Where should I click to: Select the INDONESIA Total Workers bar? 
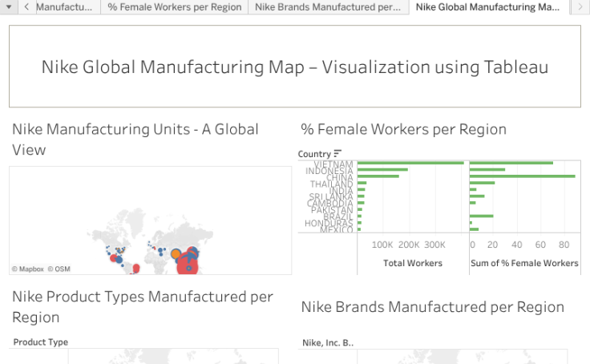[x=382, y=170]
